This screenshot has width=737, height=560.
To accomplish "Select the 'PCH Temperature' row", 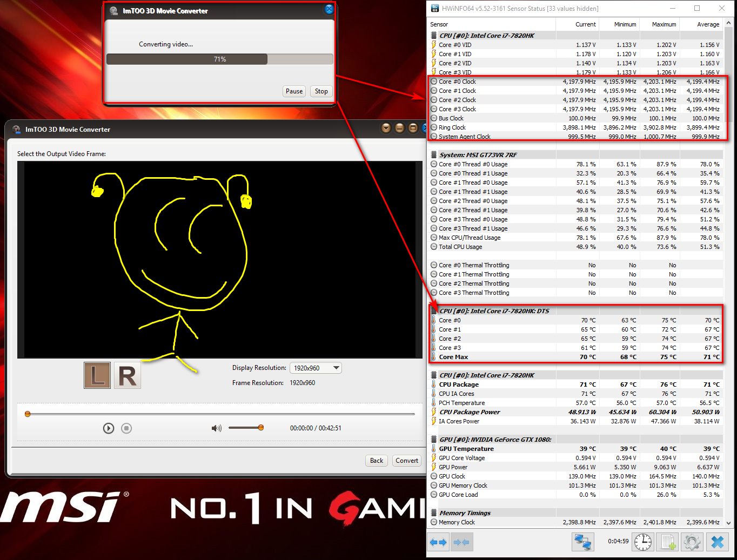I will pos(576,403).
